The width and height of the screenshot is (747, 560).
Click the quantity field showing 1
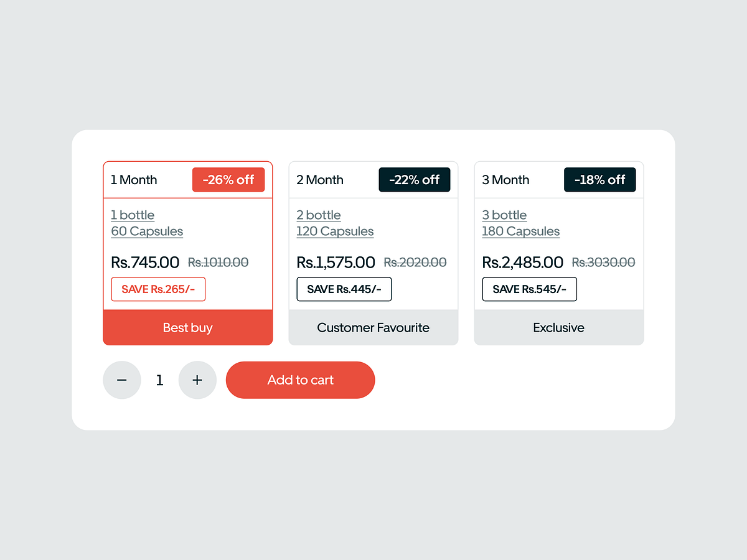[159, 380]
